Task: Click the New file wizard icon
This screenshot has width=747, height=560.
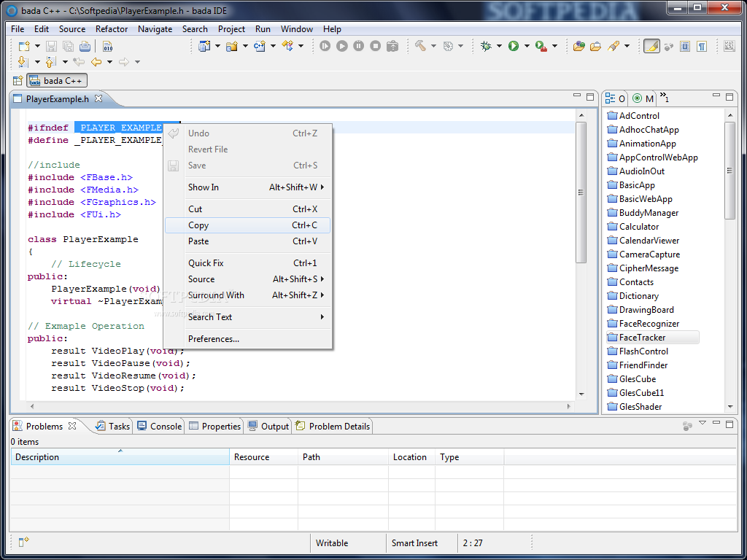Action: coord(24,46)
